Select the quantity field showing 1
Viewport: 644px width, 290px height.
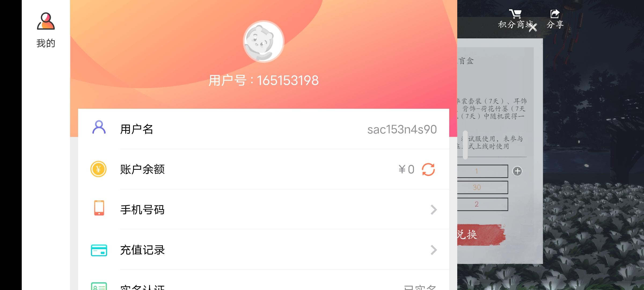(x=482, y=171)
